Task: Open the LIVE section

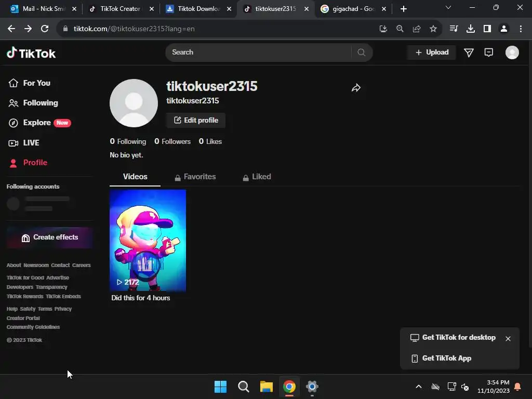Action: 24,143
